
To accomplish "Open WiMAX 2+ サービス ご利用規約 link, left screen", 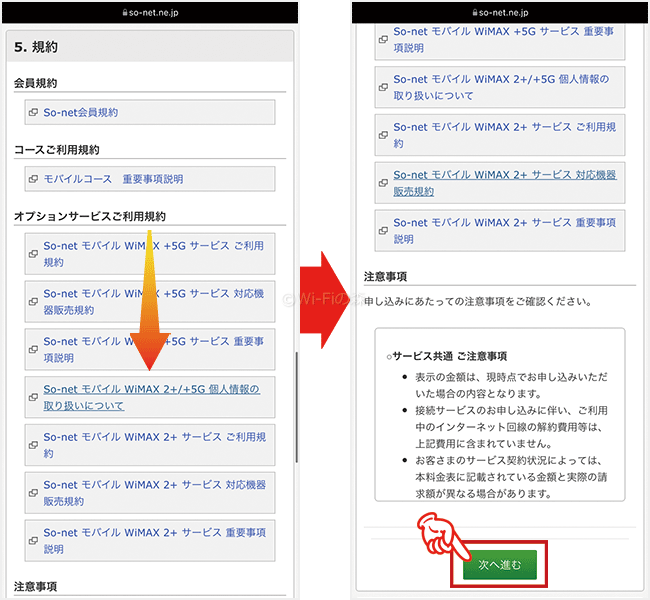I will click(x=154, y=445).
